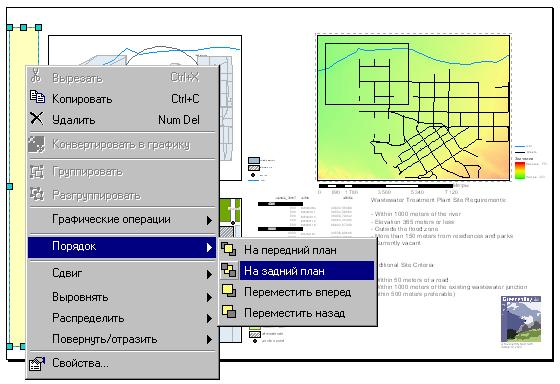Open the Графические операции menu item
Screen dimensions: 560x384
point(122,219)
